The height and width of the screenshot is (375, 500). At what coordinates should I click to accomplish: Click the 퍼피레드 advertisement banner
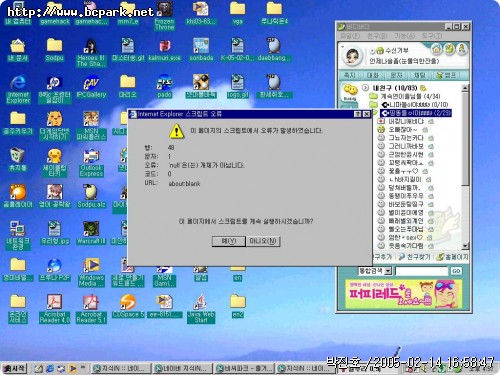(x=403, y=294)
